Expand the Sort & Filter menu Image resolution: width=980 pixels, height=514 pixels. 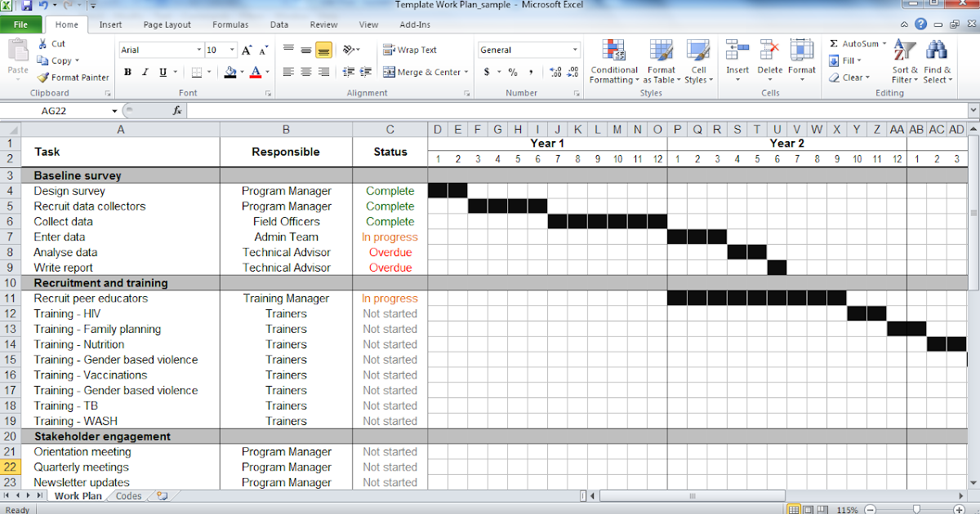905,61
